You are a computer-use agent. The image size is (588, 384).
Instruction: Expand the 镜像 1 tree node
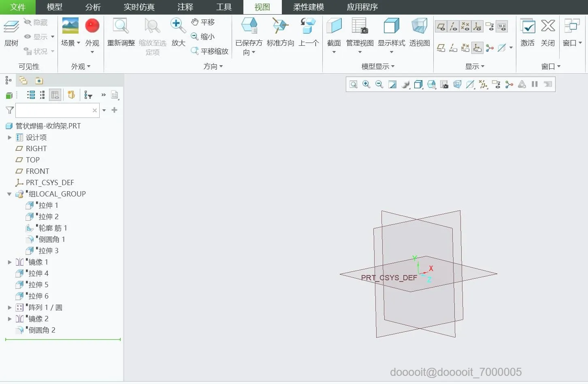(10, 262)
